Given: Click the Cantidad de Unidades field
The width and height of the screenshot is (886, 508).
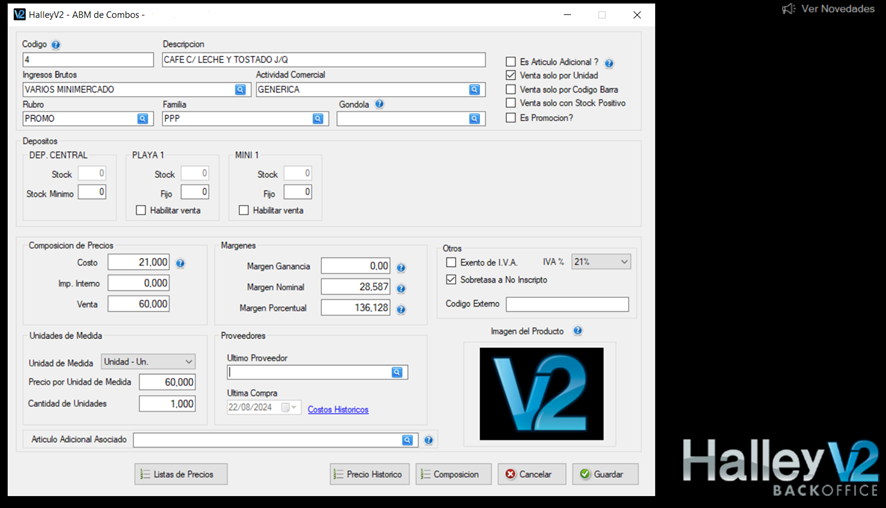Looking at the screenshot, I should 167,403.
